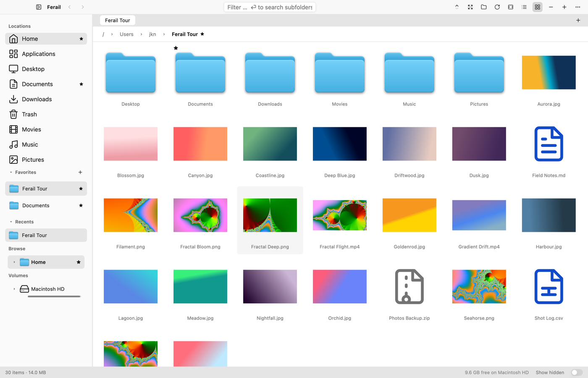
Task: Select Seahorse.png thumbnail
Action: pyautogui.click(x=479, y=286)
